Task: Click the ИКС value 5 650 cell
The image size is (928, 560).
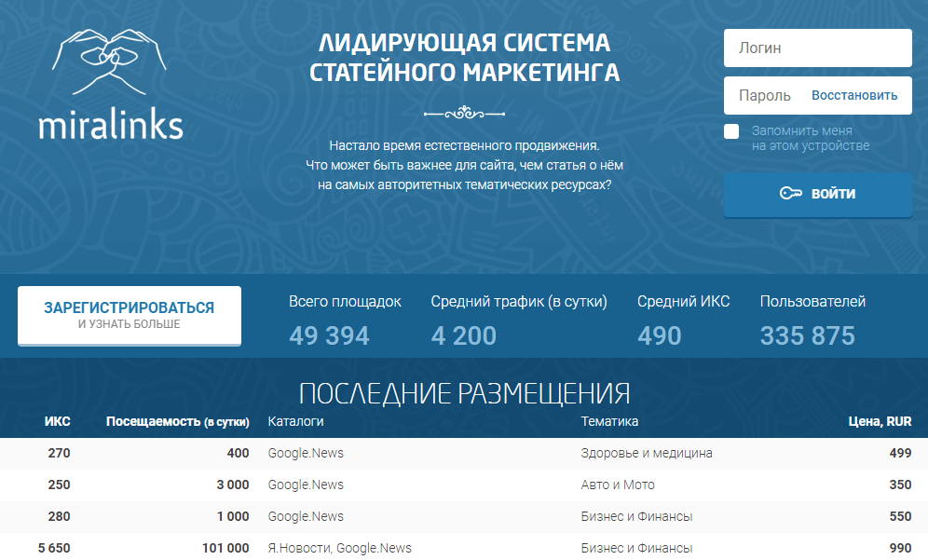Action: click(54, 548)
